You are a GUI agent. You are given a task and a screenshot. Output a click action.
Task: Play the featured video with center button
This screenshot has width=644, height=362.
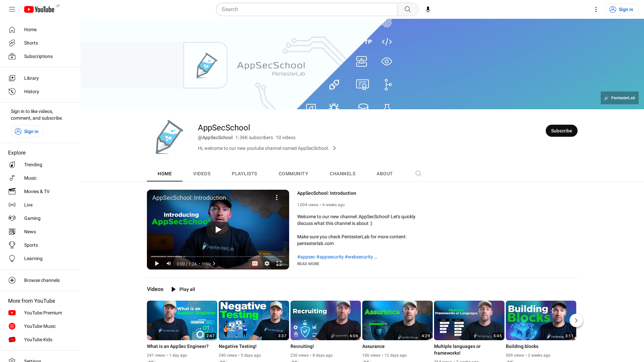coord(218,230)
